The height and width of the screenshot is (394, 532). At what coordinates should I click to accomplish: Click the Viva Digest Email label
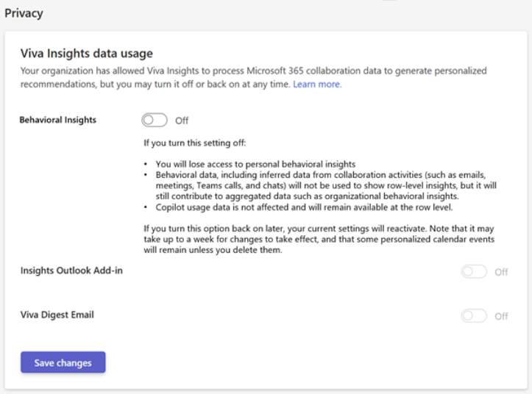[57, 315]
